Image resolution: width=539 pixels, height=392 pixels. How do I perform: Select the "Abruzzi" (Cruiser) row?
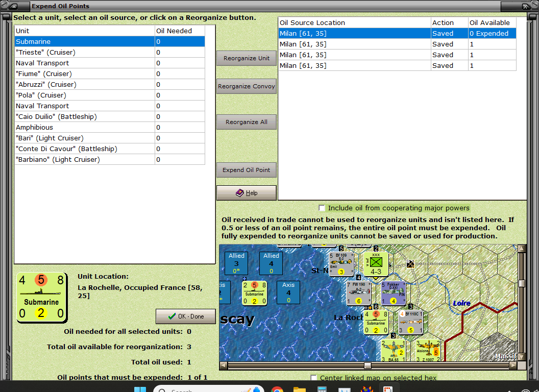tap(110, 84)
